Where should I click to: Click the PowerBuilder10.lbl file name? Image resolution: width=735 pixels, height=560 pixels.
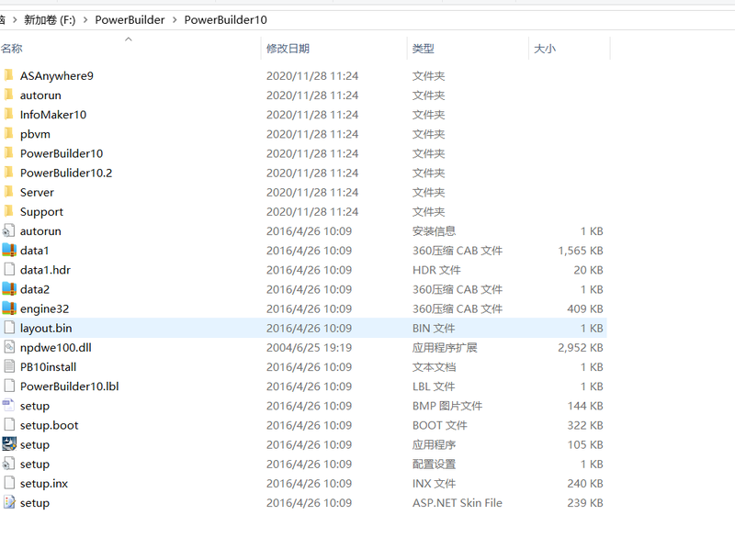pyautogui.click(x=70, y=386)
